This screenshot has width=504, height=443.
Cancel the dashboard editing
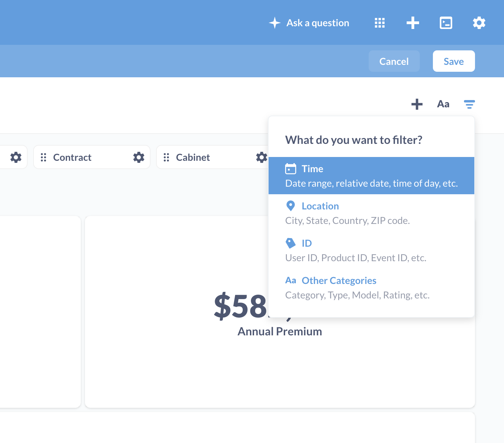(x=394, y=61)
